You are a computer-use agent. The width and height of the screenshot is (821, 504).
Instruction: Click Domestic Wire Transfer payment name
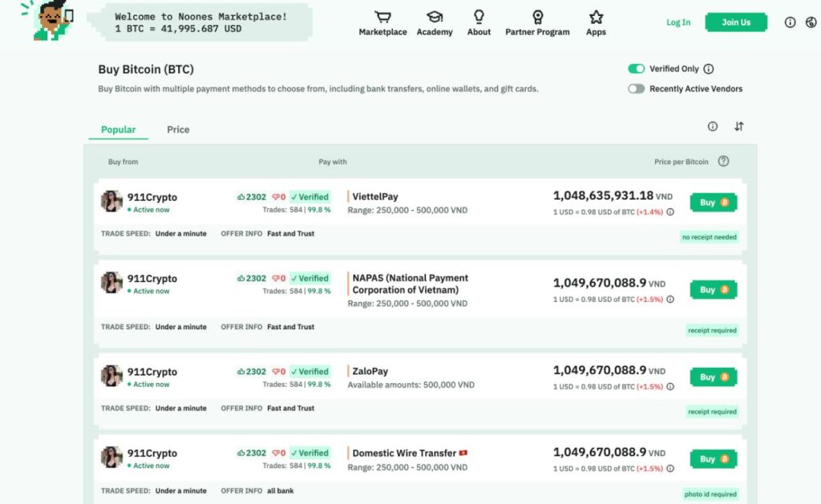(404, 454)
